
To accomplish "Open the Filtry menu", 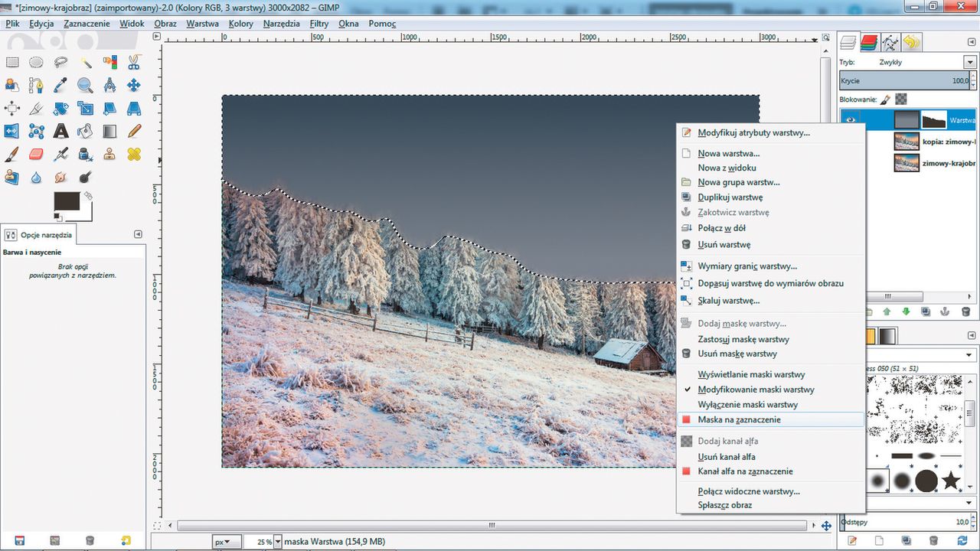I will pos(319,24).
